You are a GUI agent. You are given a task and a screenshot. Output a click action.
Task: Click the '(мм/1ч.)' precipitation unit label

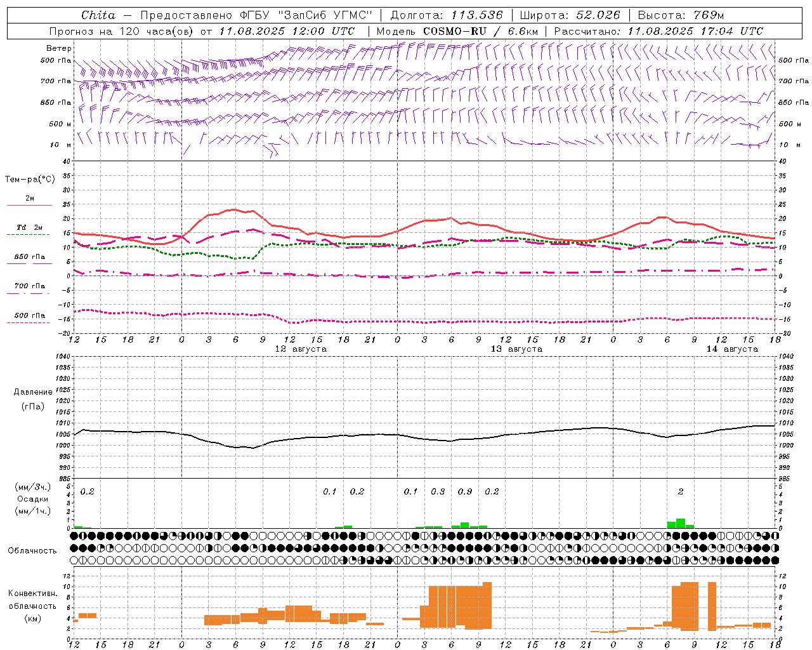pyautogui.click(x=32, y=511)
